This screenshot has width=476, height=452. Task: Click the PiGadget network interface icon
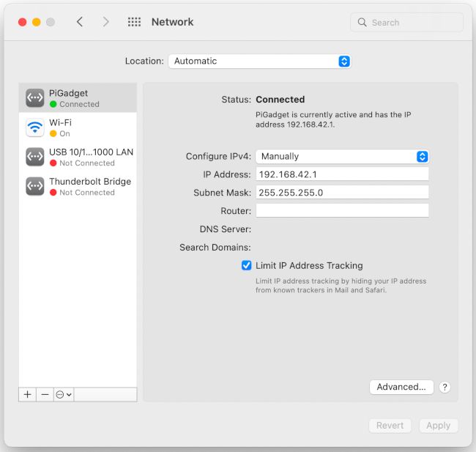[x=35, y=97]
